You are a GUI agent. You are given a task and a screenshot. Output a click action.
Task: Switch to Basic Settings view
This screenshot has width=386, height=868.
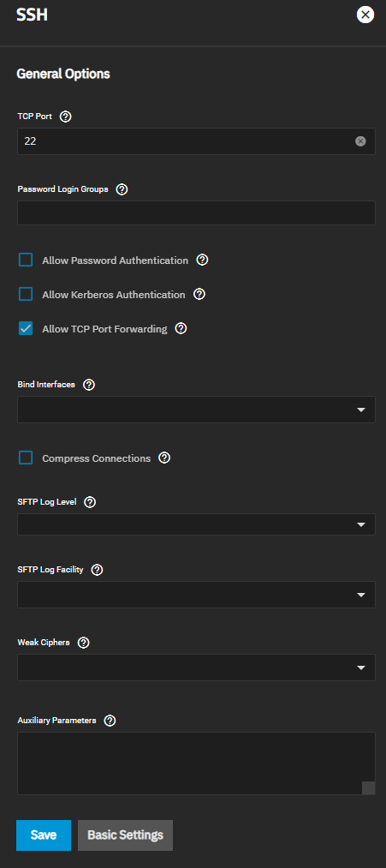(x=126, y=835)
